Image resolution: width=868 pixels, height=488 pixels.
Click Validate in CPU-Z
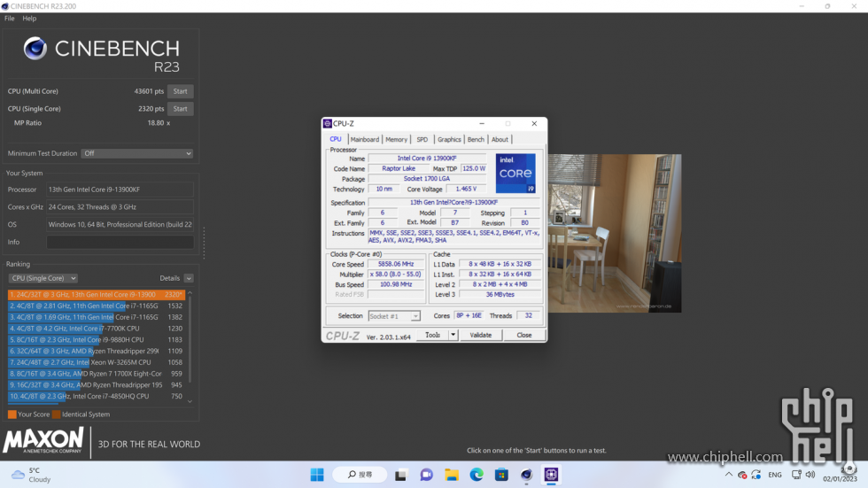tap(480, 336)
